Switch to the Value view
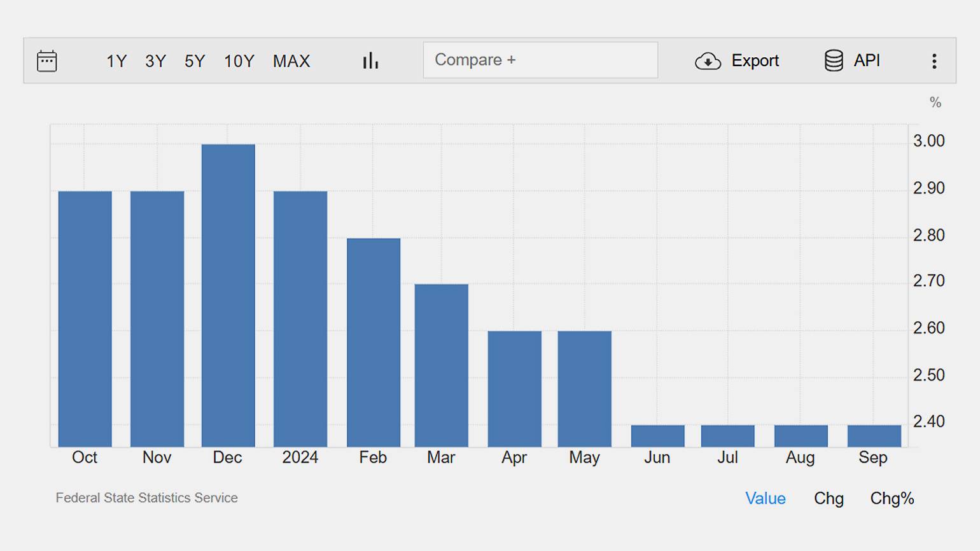The height and width of the screenshot is (551, 980). click(x=766, y=498)
